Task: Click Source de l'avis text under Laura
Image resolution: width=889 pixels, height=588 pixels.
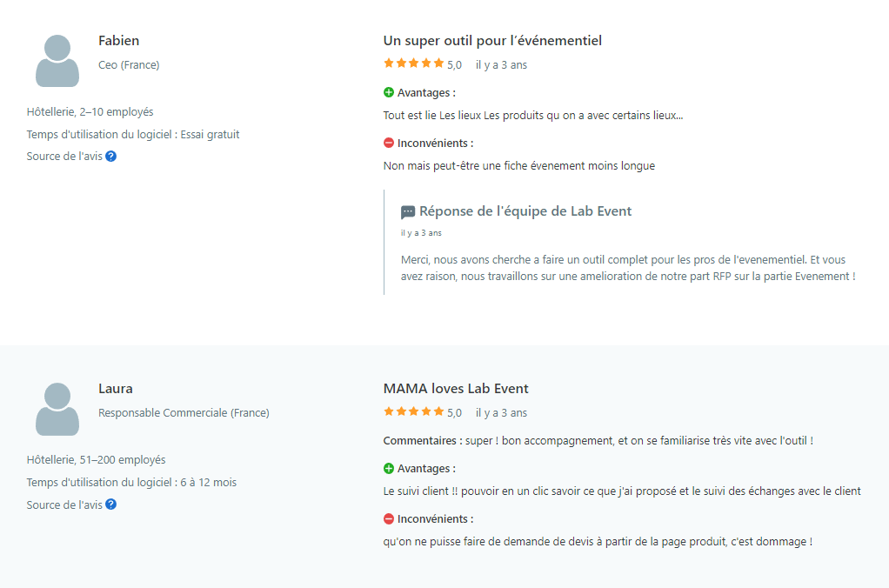Action: coord(64,504)
